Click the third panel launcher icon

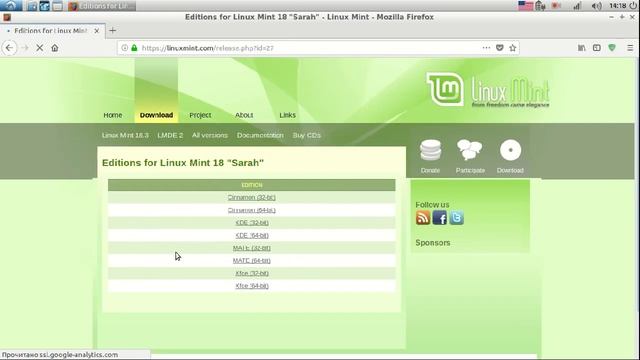58,6
